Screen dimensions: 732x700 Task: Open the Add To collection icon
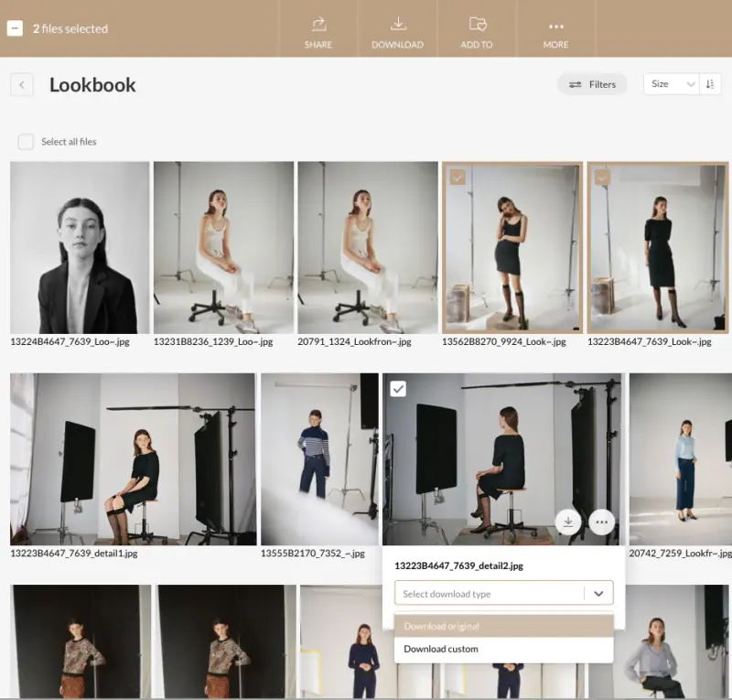(477, 25)
